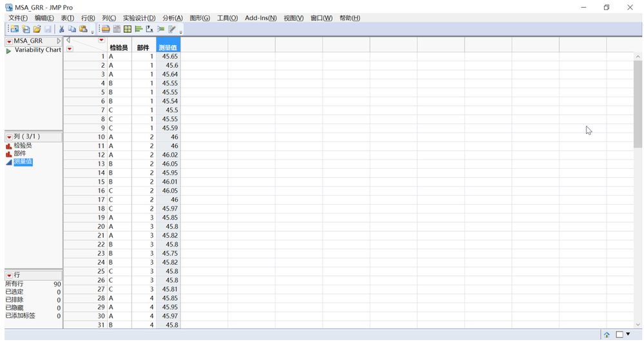The height and width of the screenshot is (342, 644).
Task: Open the 图形(G) menu
Action: pyautogui.click(x=200, y=18)
